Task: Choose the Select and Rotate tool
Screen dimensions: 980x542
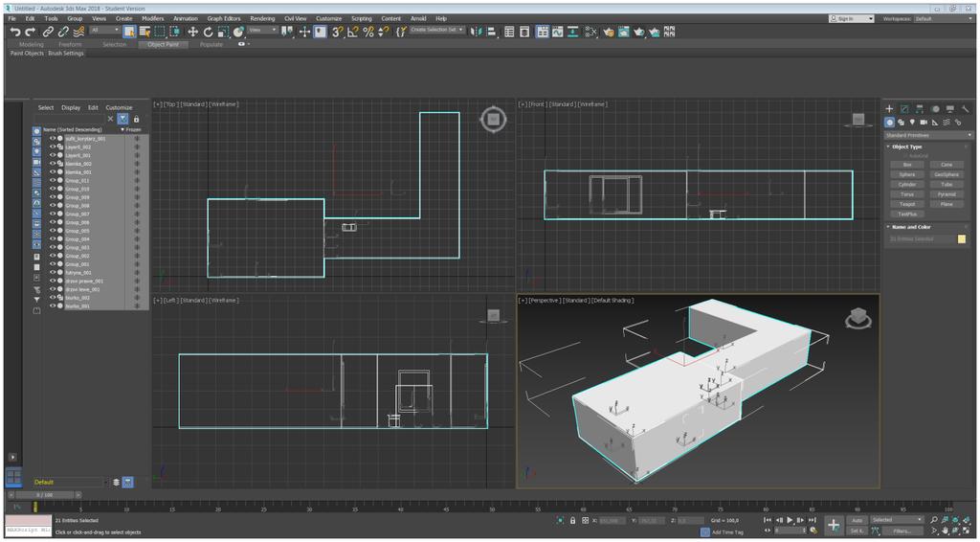Action: point(208,32)
